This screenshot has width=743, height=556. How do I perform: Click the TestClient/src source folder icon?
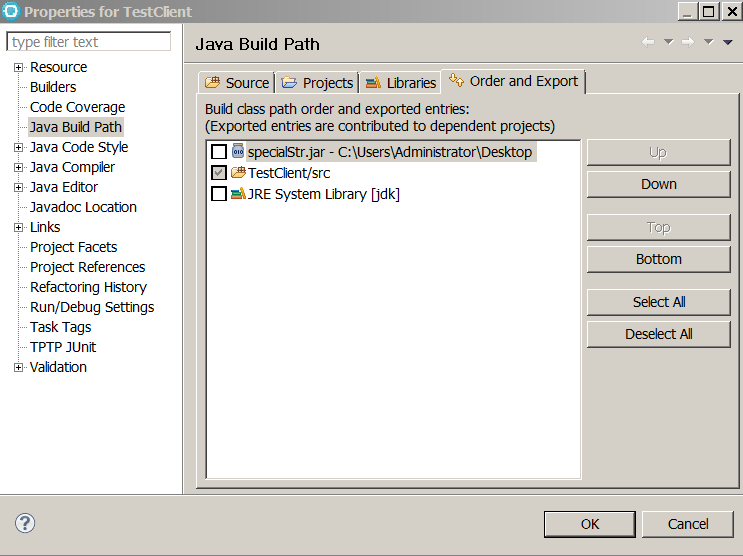coord(238,173)
